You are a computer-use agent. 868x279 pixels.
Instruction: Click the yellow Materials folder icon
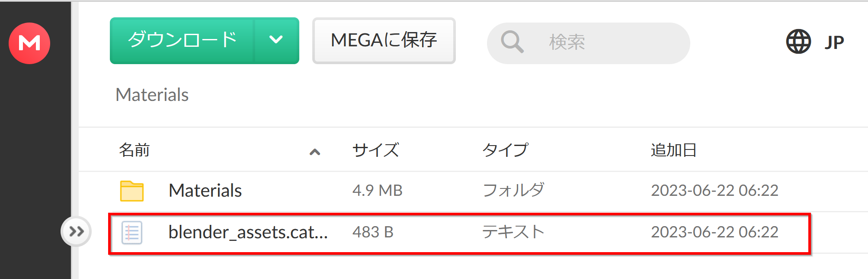tap(132, 191)
